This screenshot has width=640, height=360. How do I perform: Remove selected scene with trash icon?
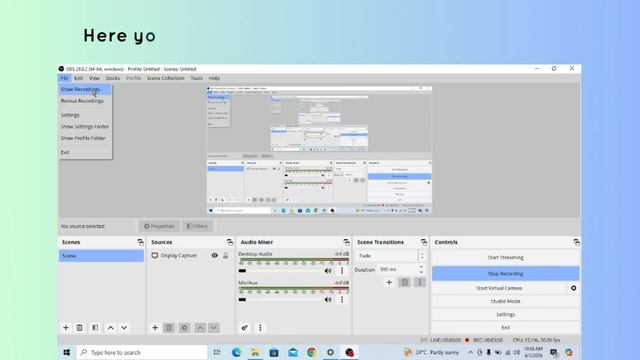click(80, 328)
